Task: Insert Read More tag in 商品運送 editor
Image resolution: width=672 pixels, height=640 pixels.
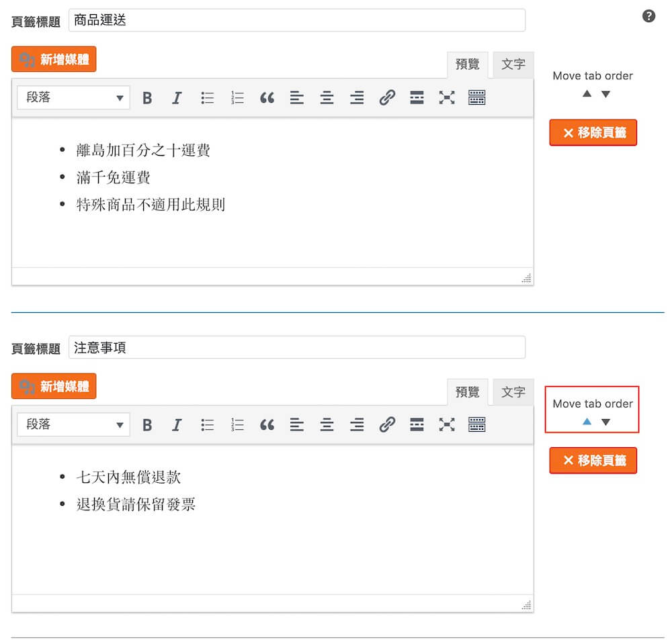Action: [417, 98]
